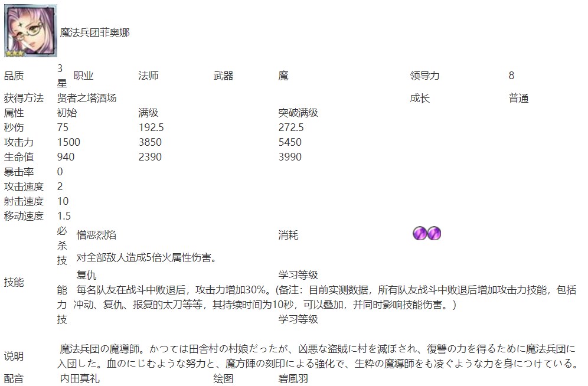Click the max-level DPS value 192.5
Viewport: 588px width, 386px height.
pyautogui.click(x=151, y=127)
